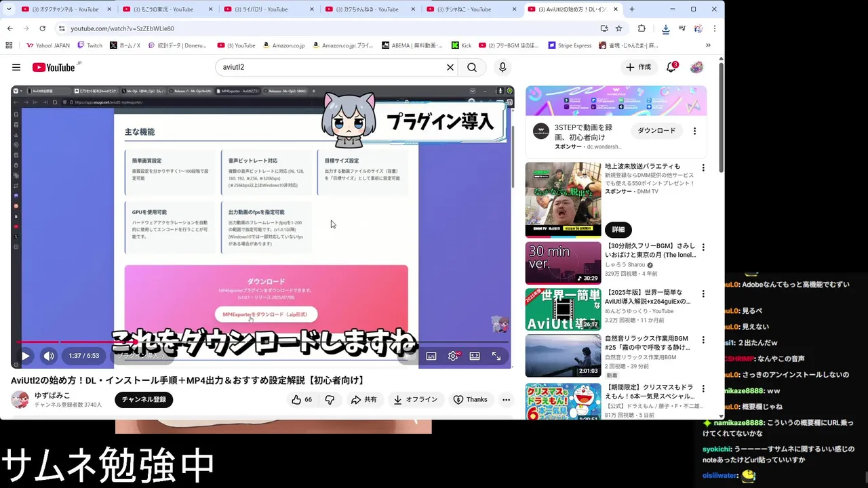868x488 pixels.
Task: Clear the aviutl2 search text
Action: tap(450, 67)
